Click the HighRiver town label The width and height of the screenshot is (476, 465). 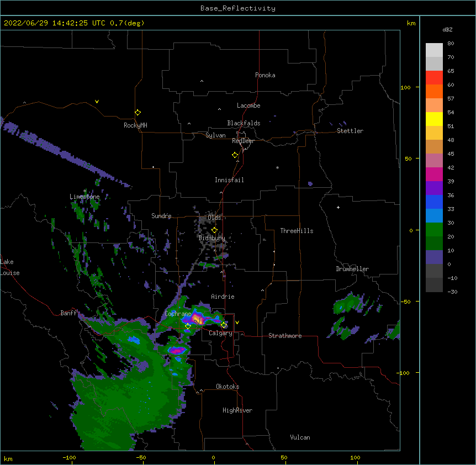237,410
